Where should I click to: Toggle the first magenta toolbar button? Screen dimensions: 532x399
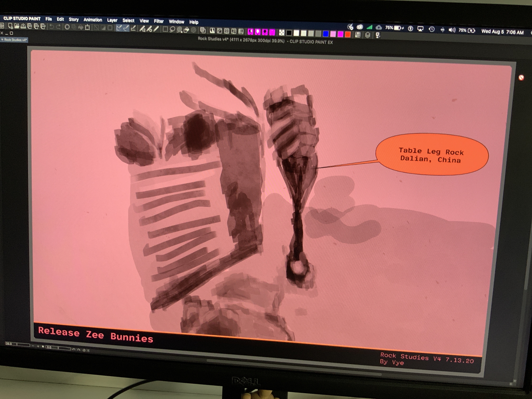[x=250, y=32]
